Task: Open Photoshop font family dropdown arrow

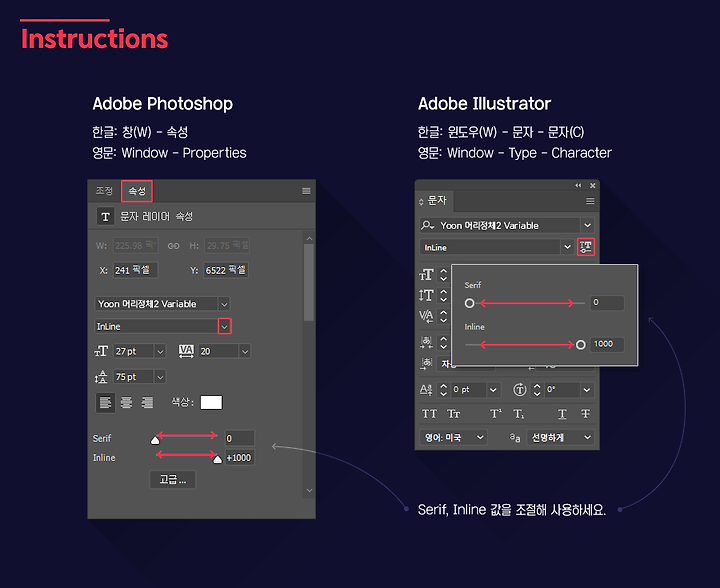Action: [x=224, y=304]
